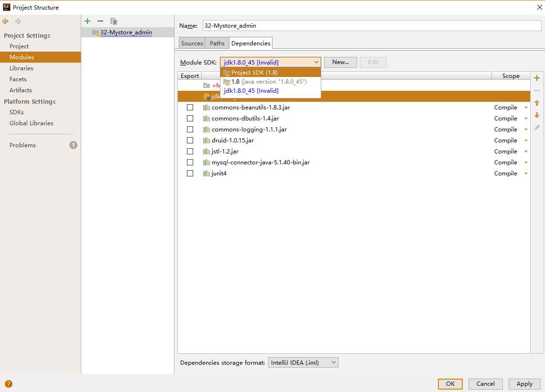The height and width of the screenshot is (392, 545).
Task: Click the Scope column header
Action: point(511,76)
